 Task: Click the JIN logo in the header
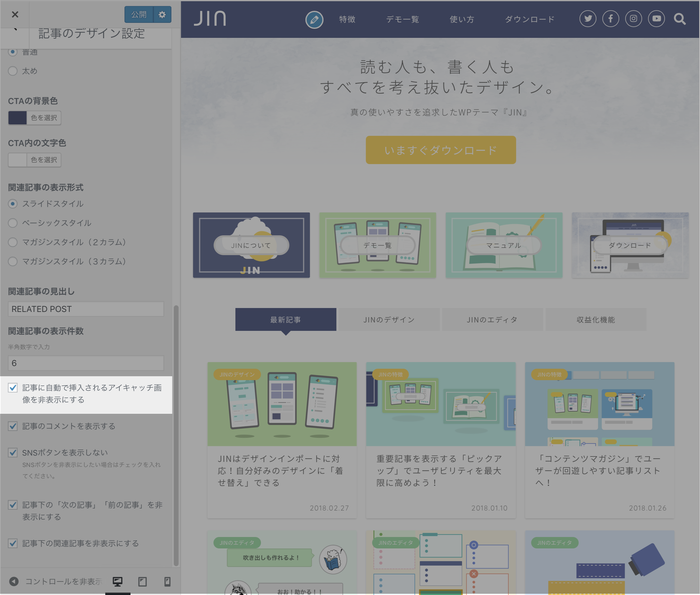coord(210,18)
